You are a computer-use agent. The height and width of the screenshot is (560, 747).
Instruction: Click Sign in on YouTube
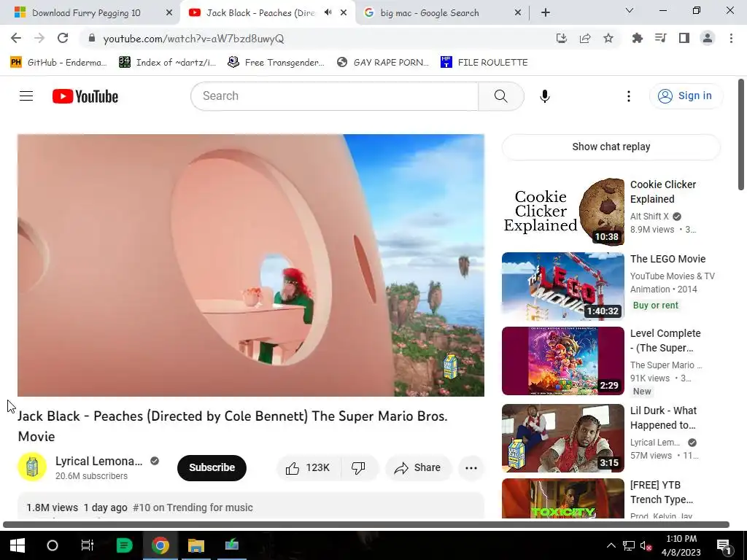(x=686, y=96)
